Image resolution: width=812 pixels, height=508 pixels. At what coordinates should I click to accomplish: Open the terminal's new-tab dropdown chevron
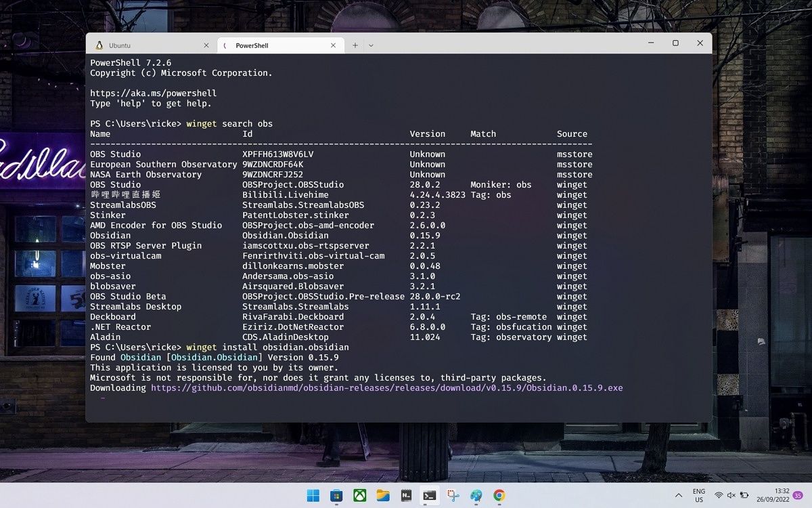coord(371,45)
